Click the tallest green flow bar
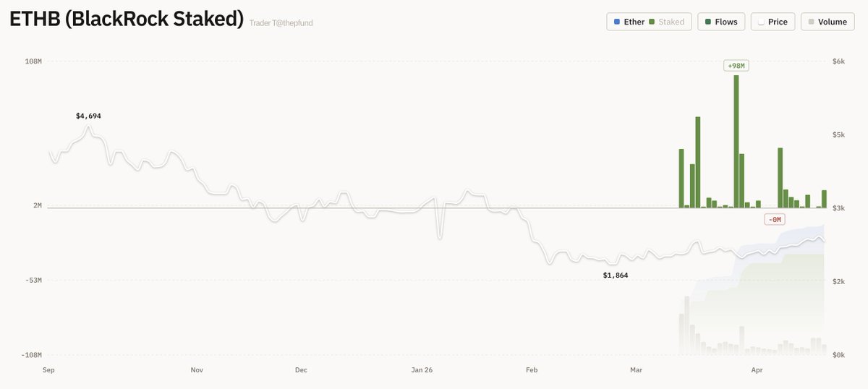868x389 pixels. point(736,141)
